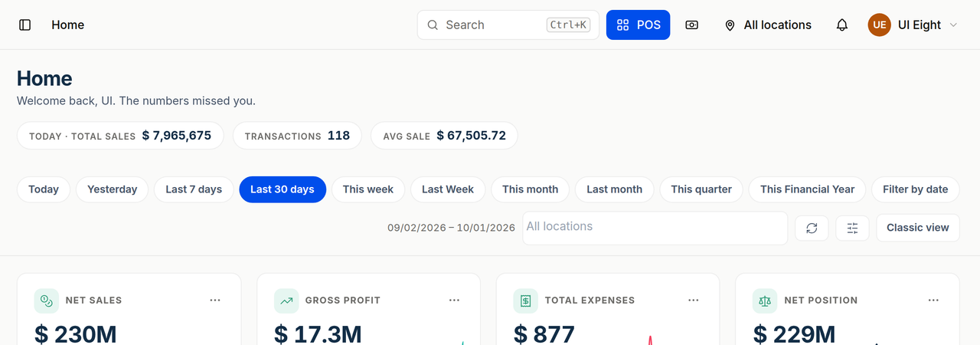The height and width of the screenshot is (345, 980).
Task: Click the UE user avatar
Action: 879,25
